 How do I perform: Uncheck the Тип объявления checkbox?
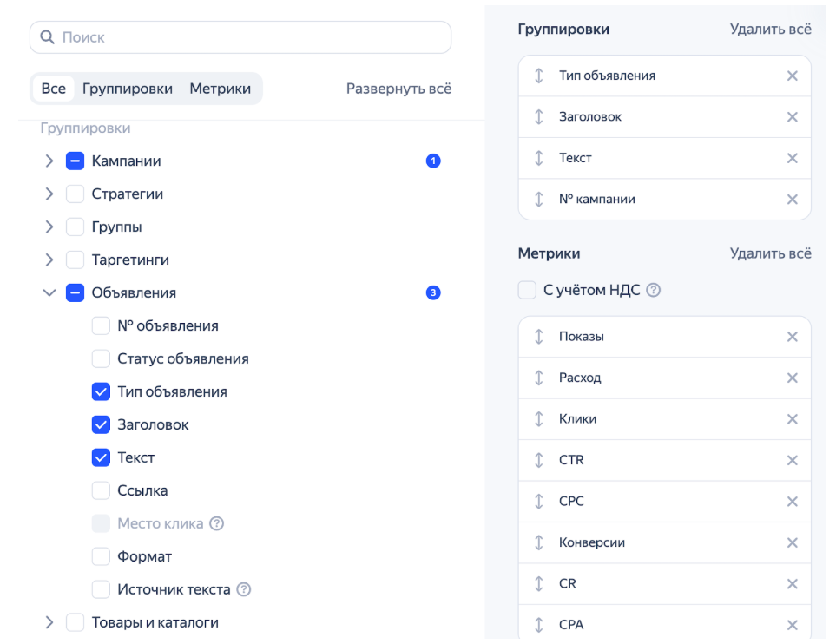point(101,391)
